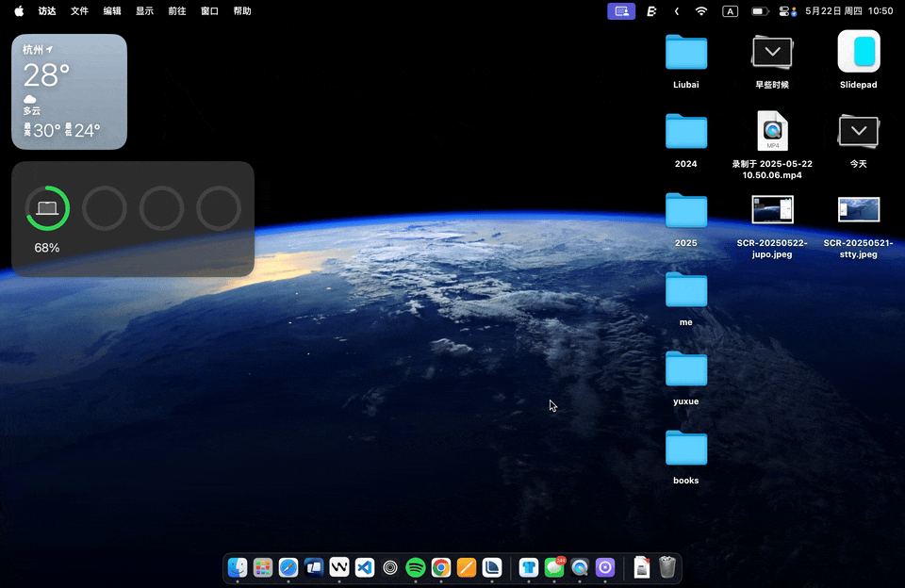905x588 pixels.
Task: Open the Apple menu
Action: (19, 11)
